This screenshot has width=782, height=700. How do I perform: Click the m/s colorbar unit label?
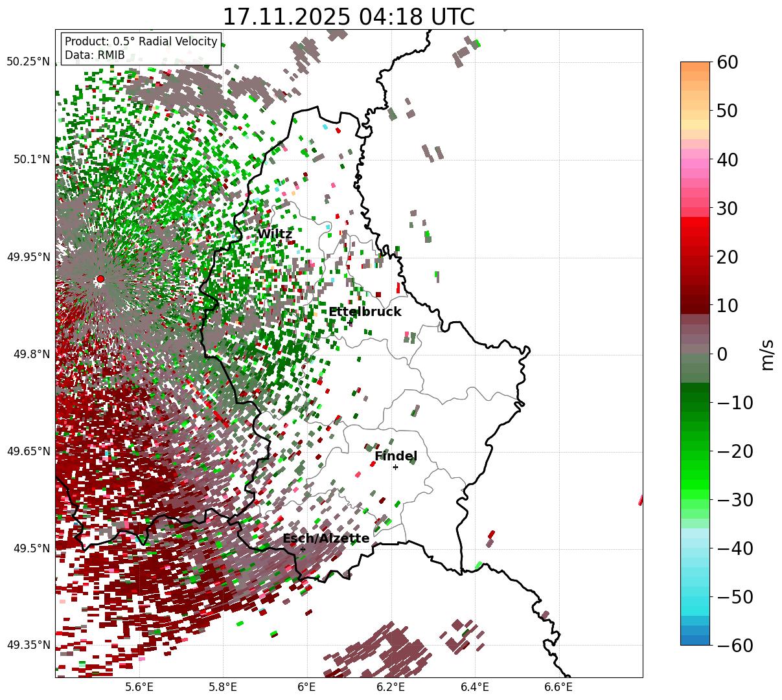tap(768, 354)
